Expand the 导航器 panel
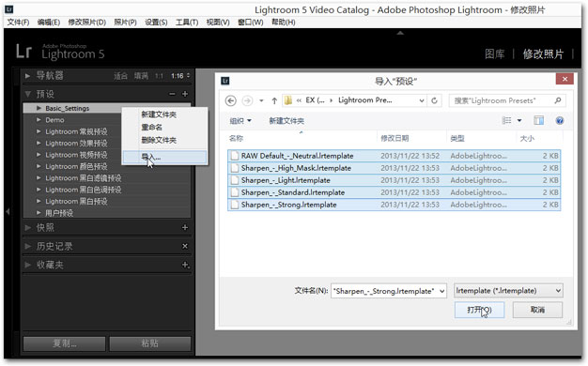Viewport: 588px width, 366px height. point(28,76)
